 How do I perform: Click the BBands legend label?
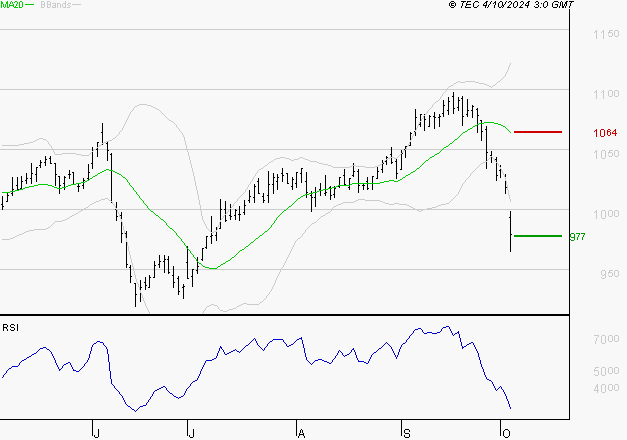point(56,5)
